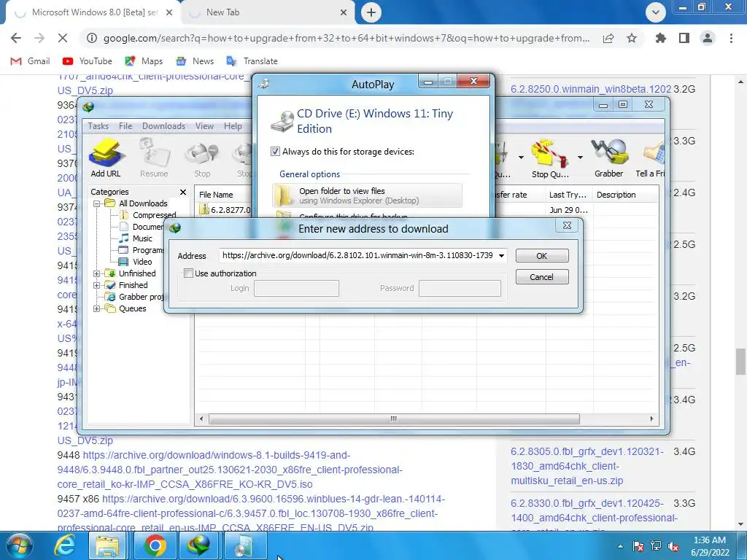Click the share page icon in address bar
This screenshot has width=747, height=560.
608,38
